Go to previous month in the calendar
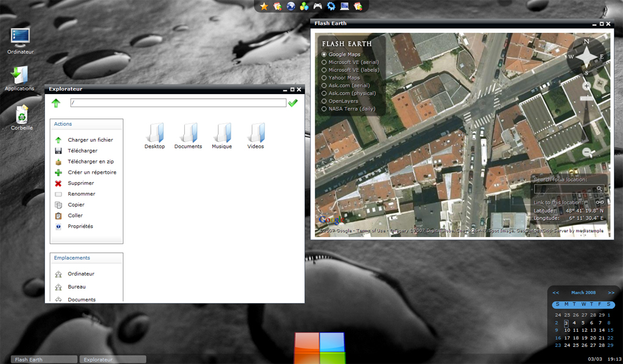623x364 pixels. coord(556,292)
